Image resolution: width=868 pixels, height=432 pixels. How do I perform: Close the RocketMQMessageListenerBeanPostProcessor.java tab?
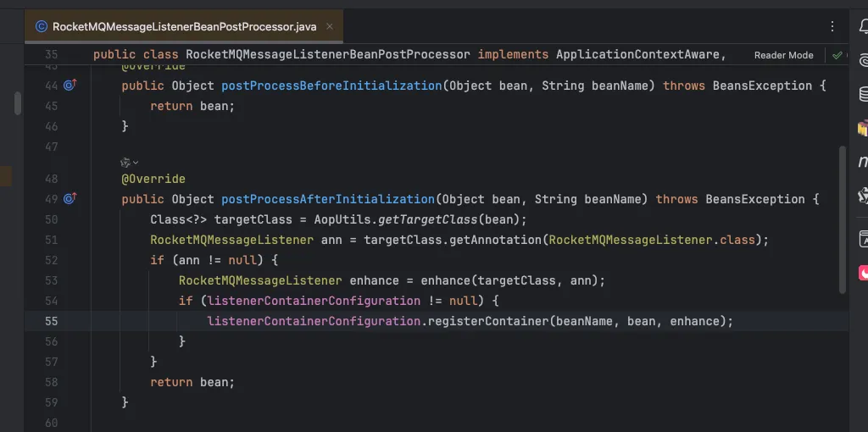(330, 26)
